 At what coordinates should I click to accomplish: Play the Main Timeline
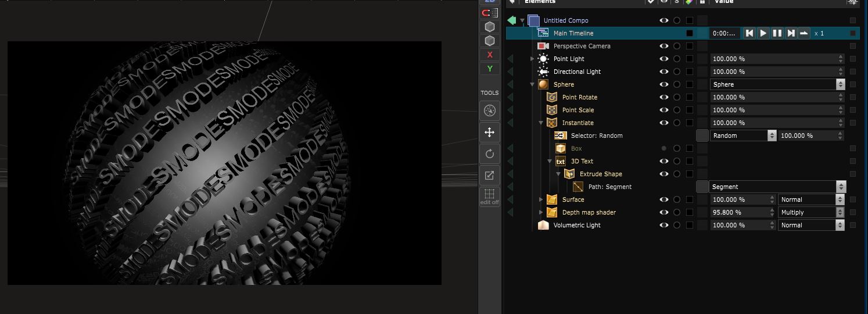pos(763,33)
